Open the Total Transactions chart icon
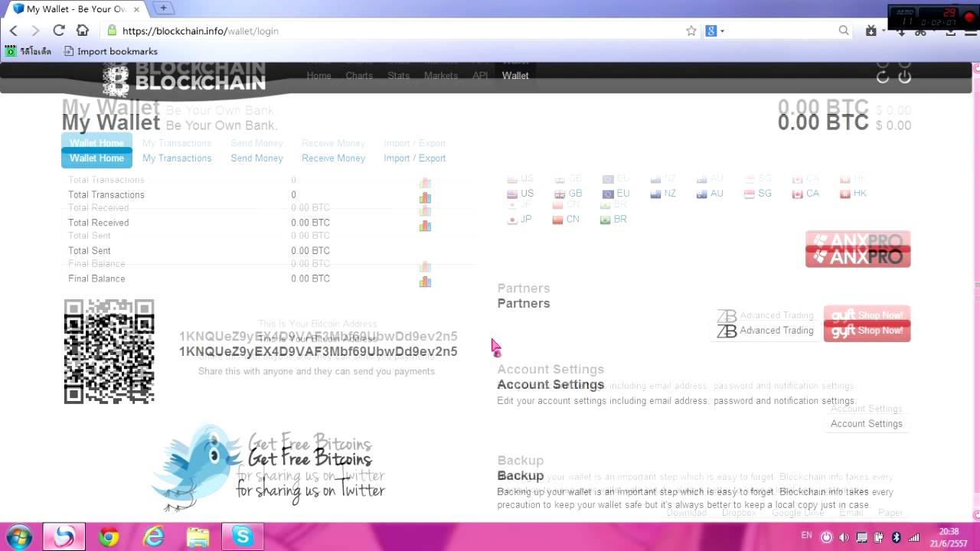980x551 pixels. [425, 197]
